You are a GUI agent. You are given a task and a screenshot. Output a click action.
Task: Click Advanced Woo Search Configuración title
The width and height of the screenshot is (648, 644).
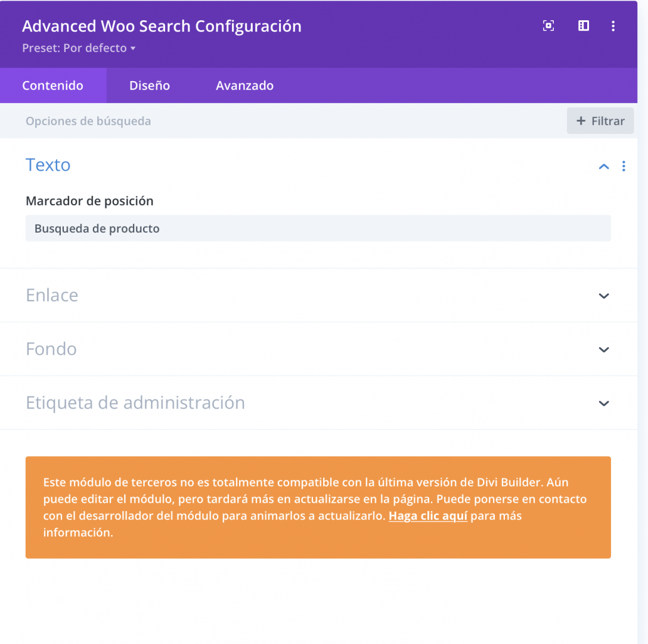coord(162,26)
